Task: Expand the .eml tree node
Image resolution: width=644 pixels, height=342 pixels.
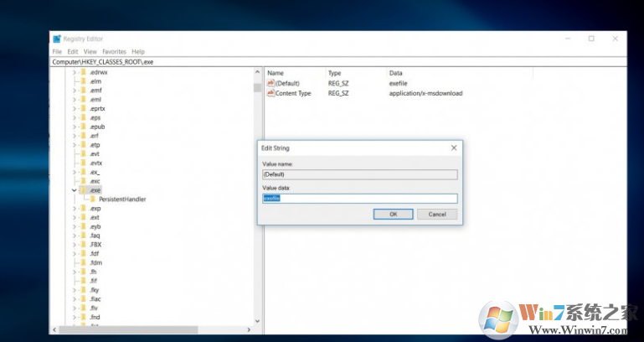Action: (74, 100)
